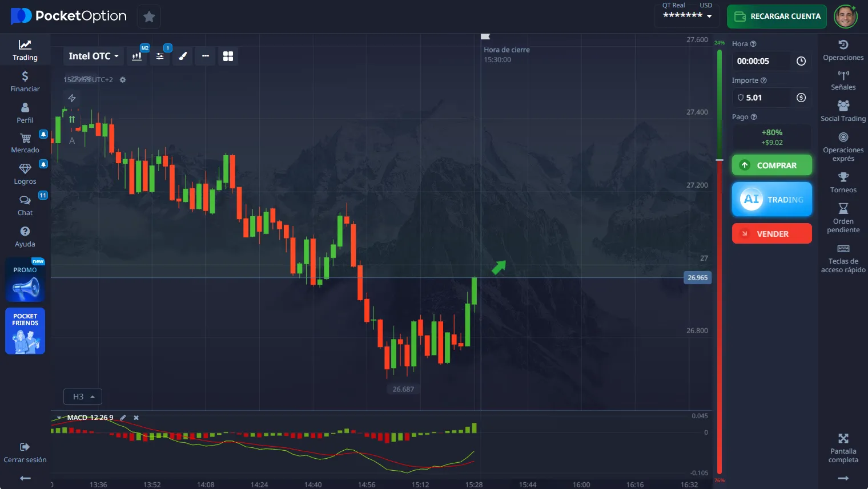This screenshot has height=489, width=868.
Task: Open the Financiar dollar section
Action: pos(25,82)
